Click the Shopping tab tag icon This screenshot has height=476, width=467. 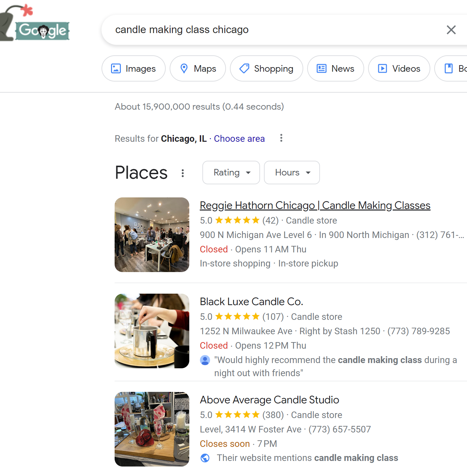(244, 68)
